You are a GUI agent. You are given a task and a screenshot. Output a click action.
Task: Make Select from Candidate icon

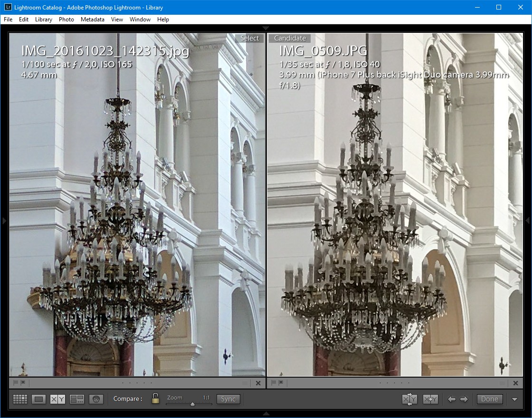[x=430, y=399]
